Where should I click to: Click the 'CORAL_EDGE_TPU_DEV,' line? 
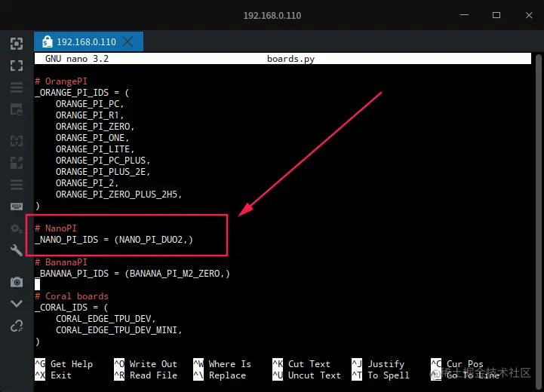[106, 319]
